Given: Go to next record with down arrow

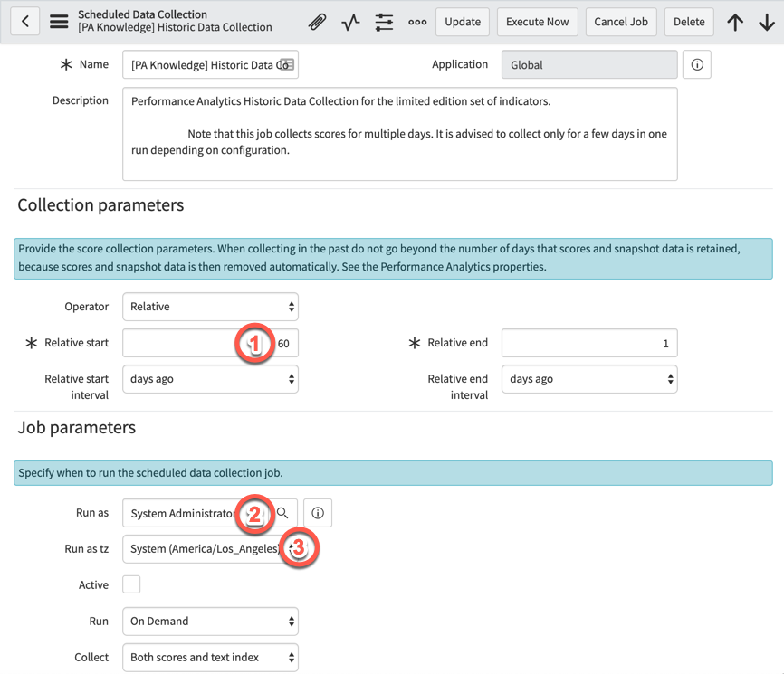Looking at the screenshot, I should click(767, 22).
